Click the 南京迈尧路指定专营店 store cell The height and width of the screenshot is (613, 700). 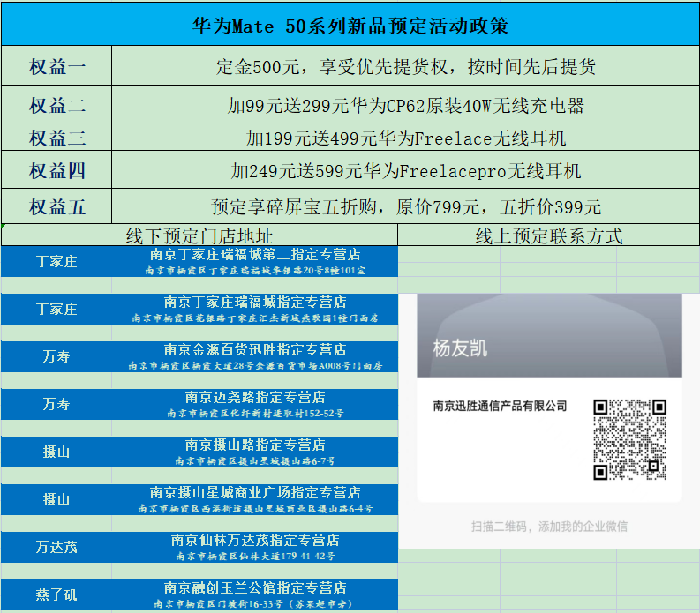[x=255, y=404]
